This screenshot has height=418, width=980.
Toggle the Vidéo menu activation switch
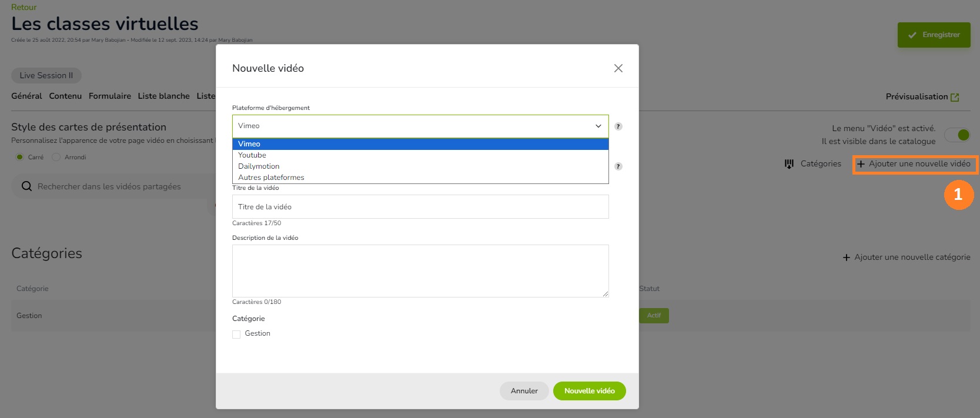pos(957,135)
